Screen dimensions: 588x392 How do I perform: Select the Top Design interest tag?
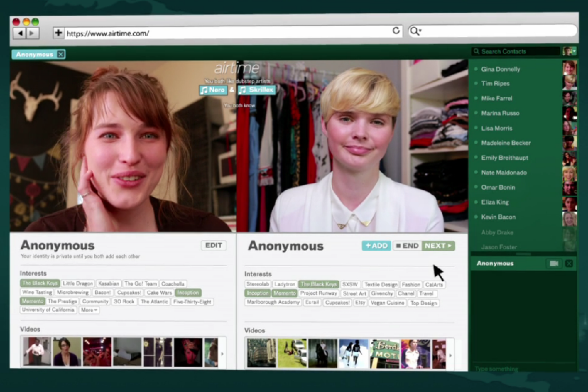point(424,303)
